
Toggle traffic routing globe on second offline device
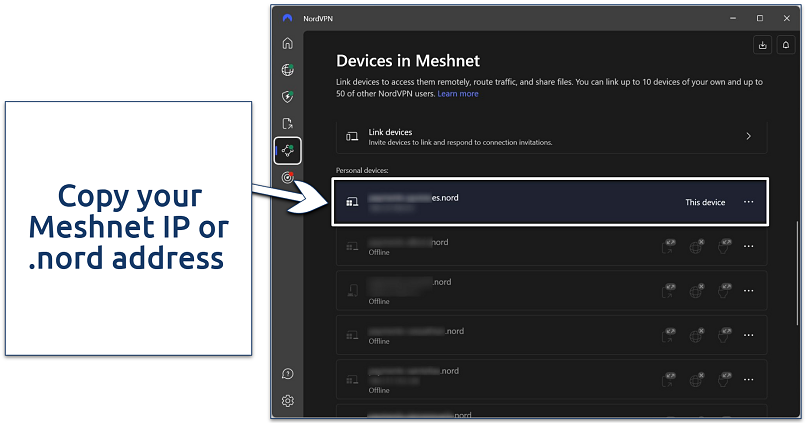(697, 290)
